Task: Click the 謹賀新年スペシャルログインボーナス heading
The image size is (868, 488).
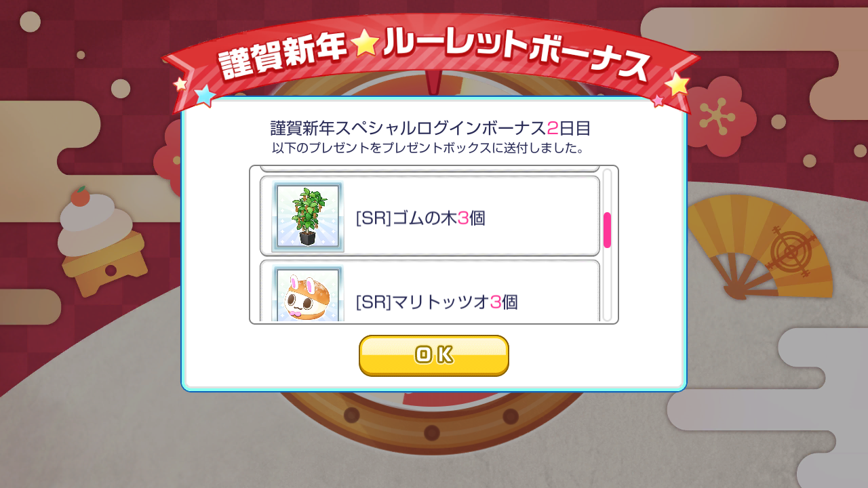Action: (408, 127)
